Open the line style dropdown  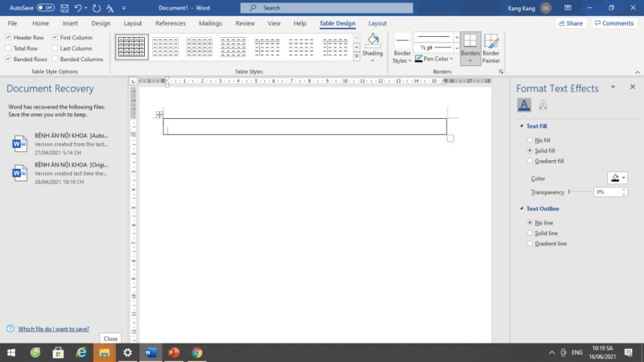(456, 37)
